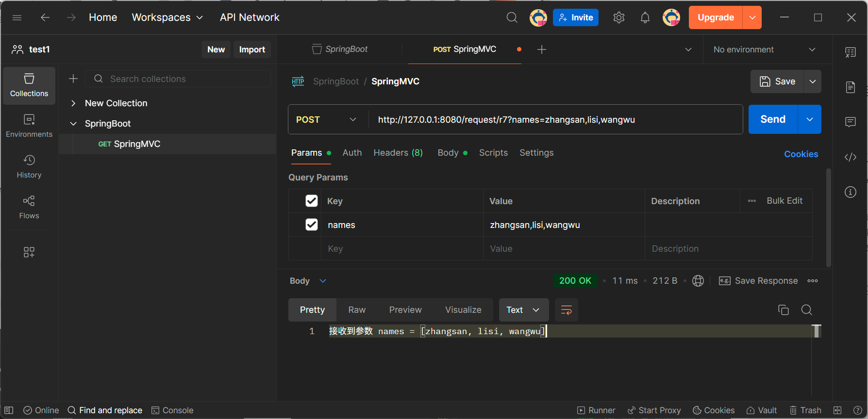
Task: Open the query params column options ellipsis
Action: (752, 201)
